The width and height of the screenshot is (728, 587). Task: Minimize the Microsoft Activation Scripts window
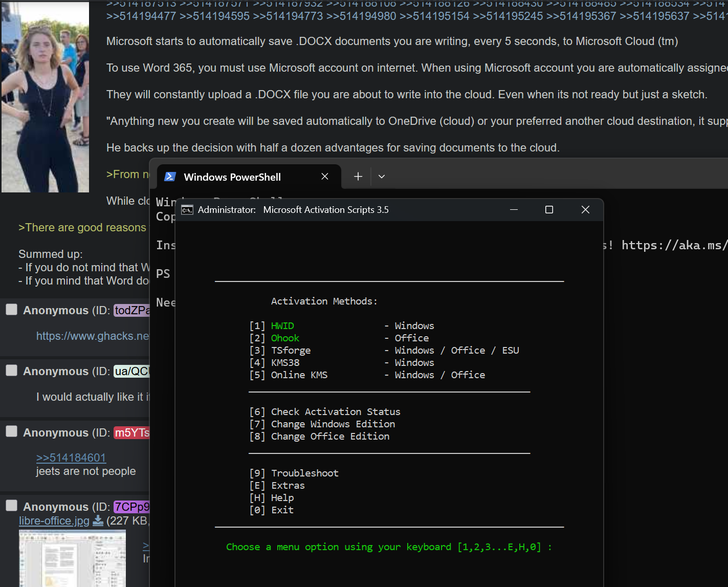tap(514, 210)
